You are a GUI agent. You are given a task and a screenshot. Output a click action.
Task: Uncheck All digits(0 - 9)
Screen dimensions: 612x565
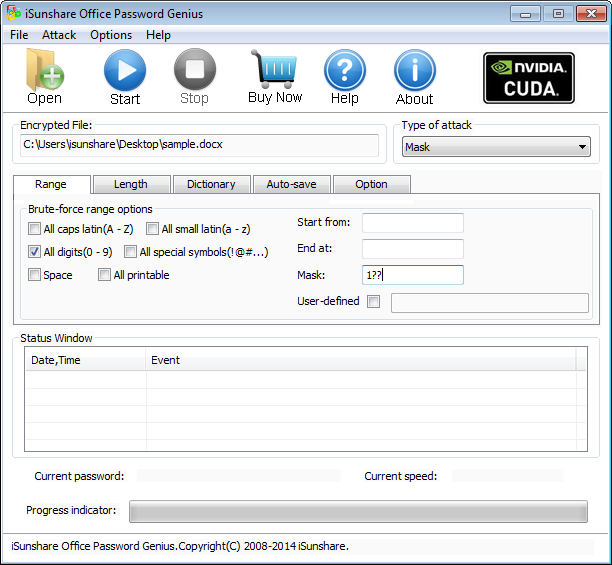[x=34, y=252]
